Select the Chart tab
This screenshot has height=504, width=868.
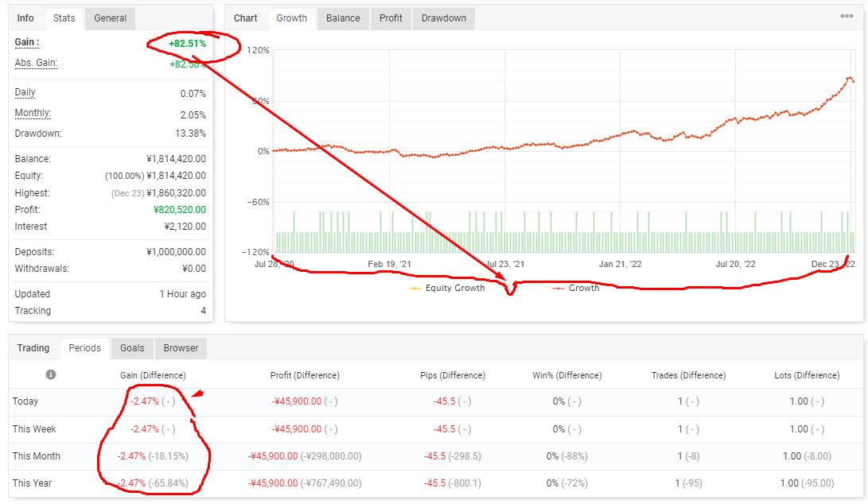245,18
